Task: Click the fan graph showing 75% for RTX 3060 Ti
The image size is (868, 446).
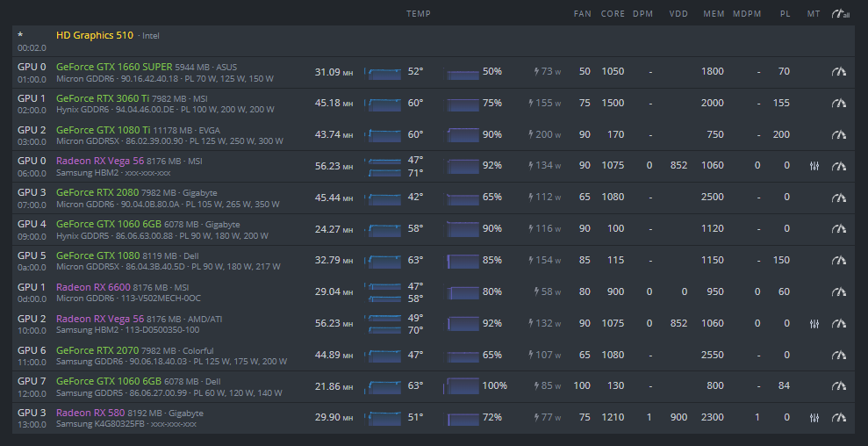Action: tap(462, 104)
